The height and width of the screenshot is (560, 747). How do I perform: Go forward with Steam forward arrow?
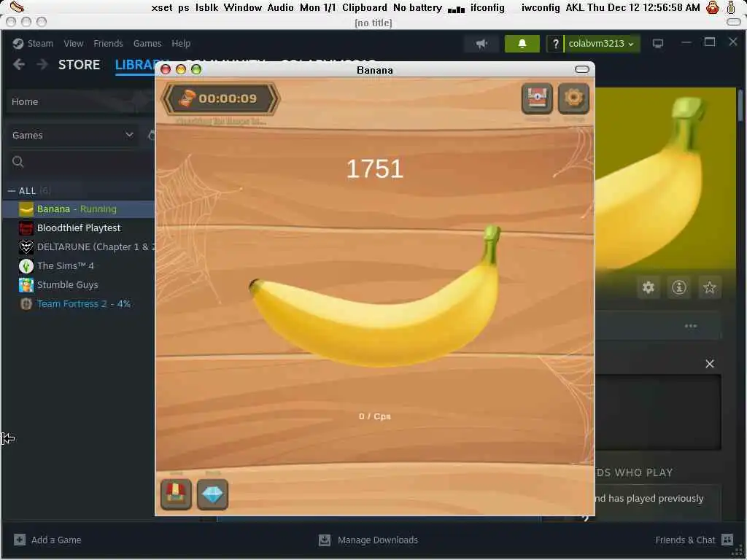pos(42,64)
